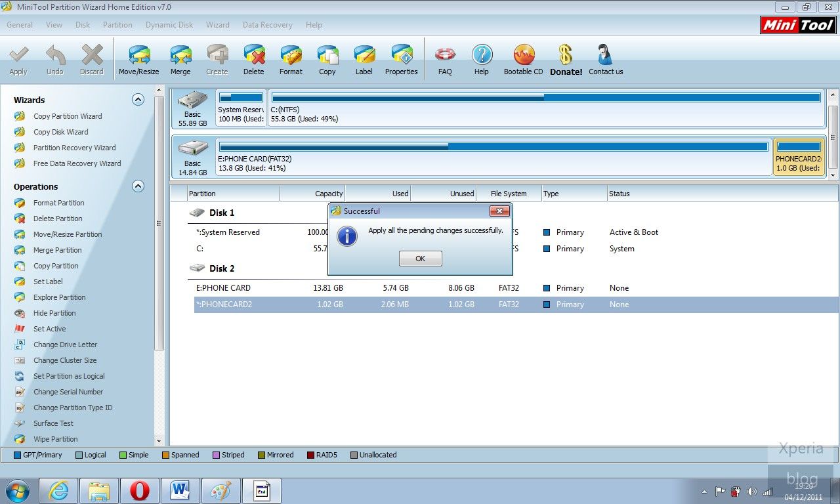Open the Data Recovery menu
The image size is (840, 504).
(267, 25)
